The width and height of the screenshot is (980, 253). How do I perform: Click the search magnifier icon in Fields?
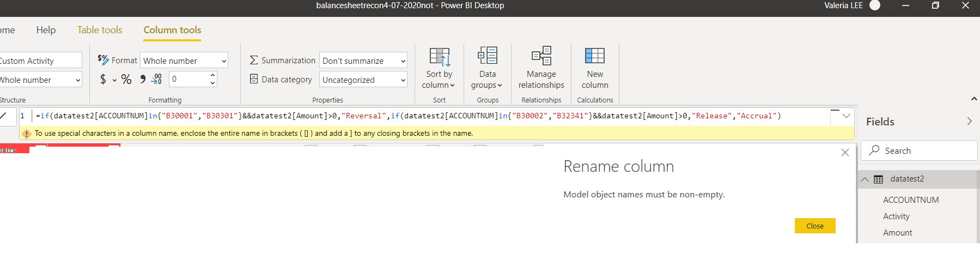(874, 150)
